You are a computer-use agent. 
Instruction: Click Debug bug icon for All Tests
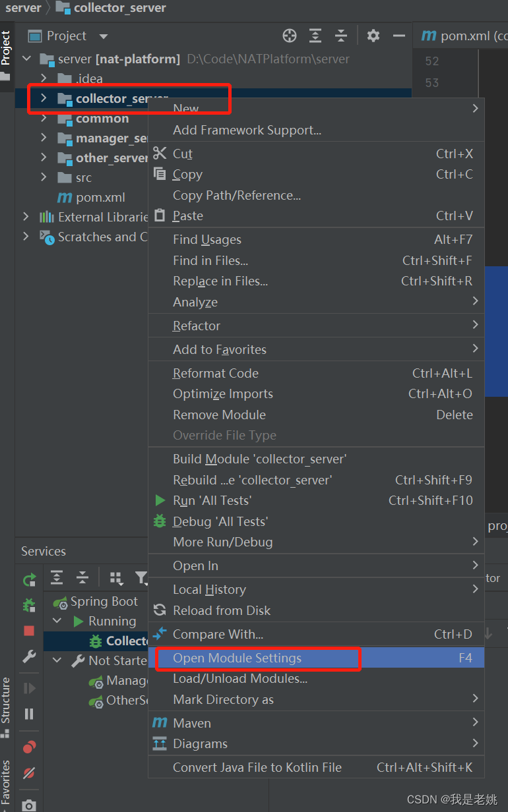point(160,521)
